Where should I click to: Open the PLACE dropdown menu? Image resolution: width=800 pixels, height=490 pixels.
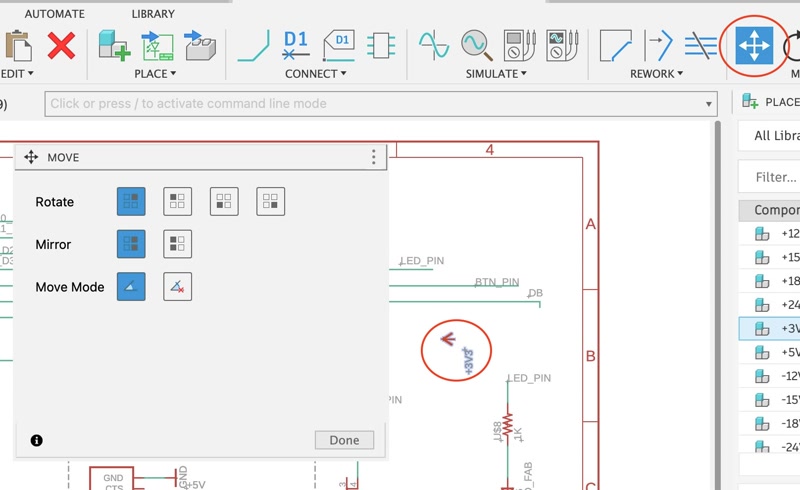[155, 74]
